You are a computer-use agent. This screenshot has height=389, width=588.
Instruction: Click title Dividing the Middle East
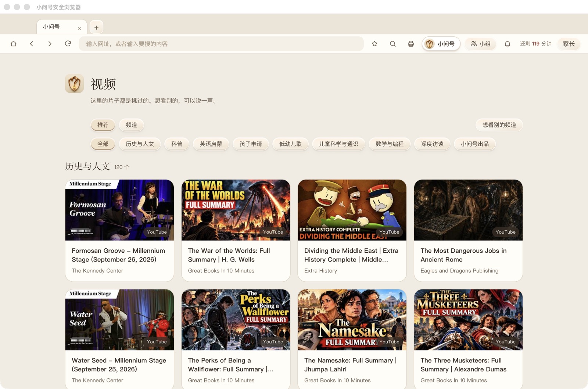[351, 255]
